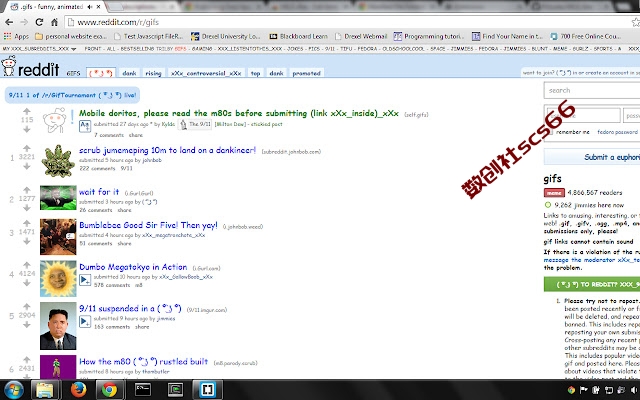Select the first 'dank' tab after the face tab

(x=129, y=73)
